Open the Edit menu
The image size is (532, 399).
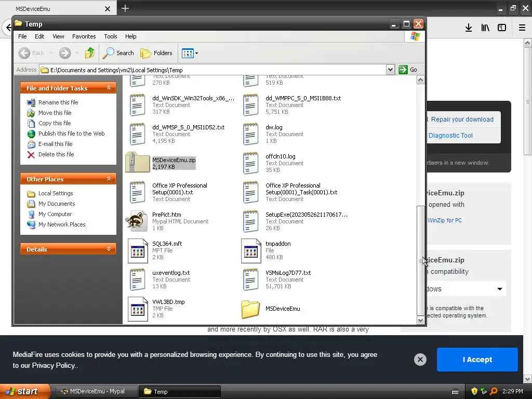click(x=39, y=36)
